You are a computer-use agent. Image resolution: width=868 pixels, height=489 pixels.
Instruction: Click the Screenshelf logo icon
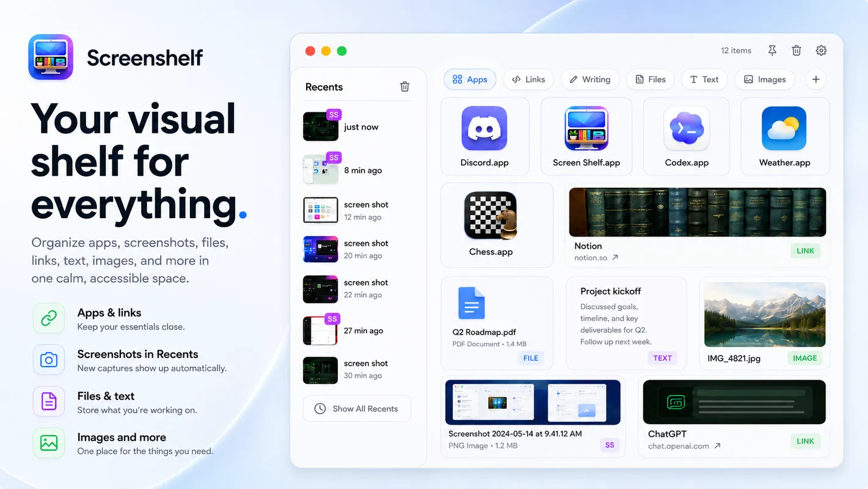point(51,57)
